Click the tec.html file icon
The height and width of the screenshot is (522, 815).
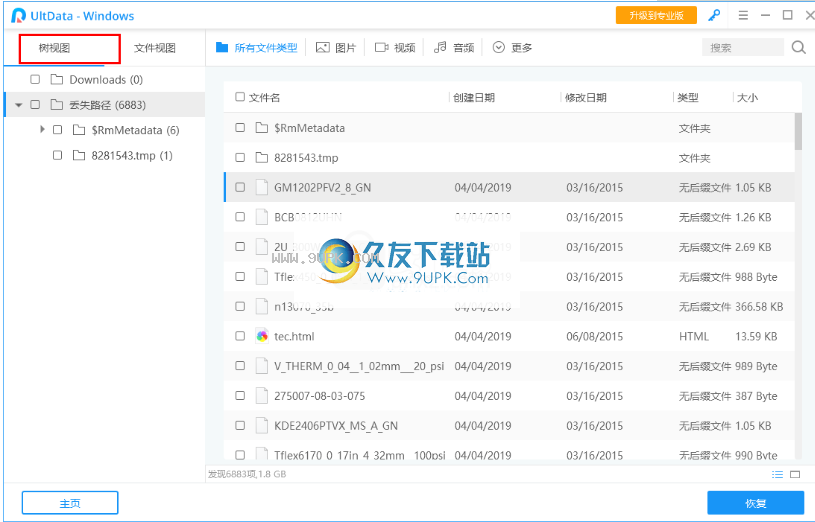(x=262, y=336)
